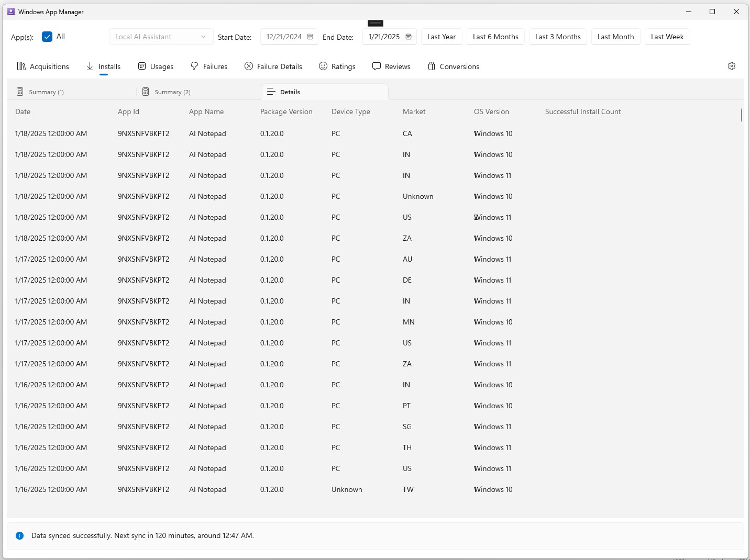Select the Acquisitions library icon
This screenshot has width=750, height=560.
[x=21, y=66]
